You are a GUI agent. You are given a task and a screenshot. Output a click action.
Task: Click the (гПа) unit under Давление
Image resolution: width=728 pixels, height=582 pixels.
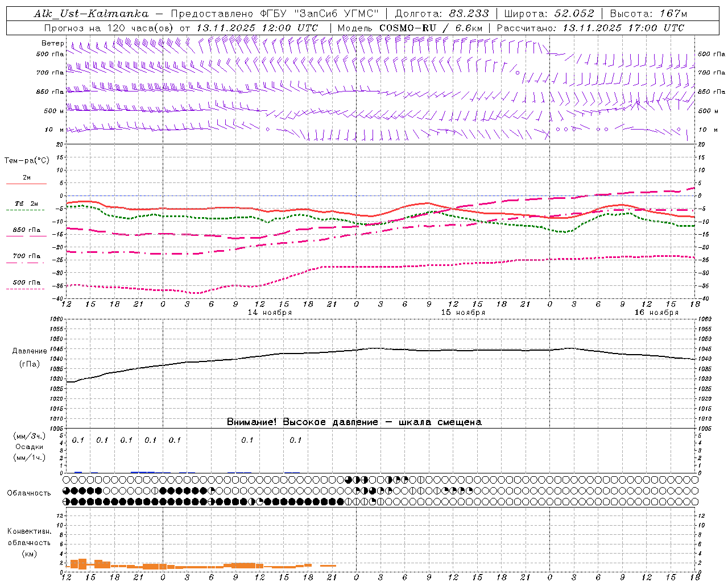30,364
